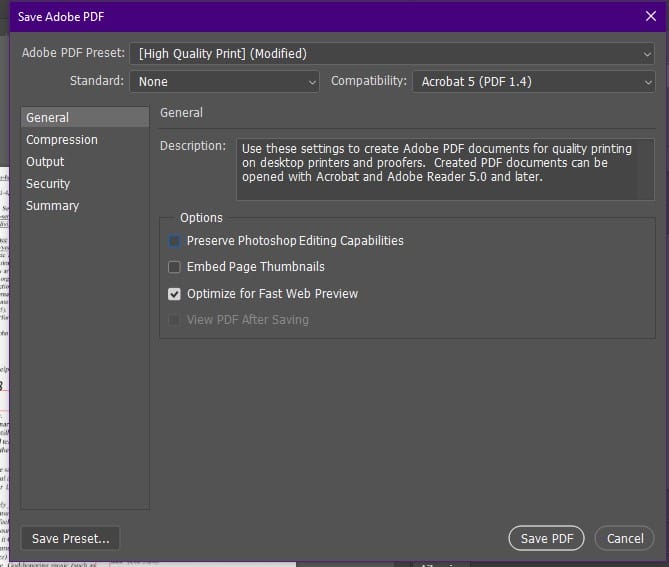Click the Save Preset... button
The image size is (669, 567).
coord(70,538)
